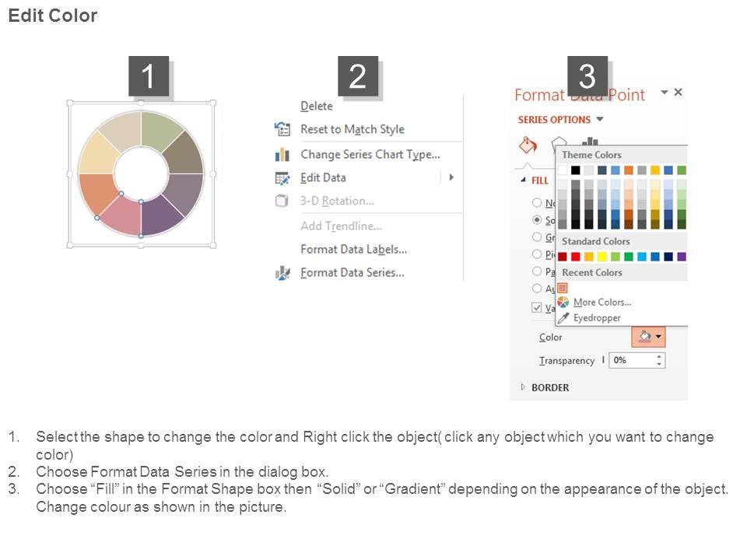Open the Edit Data submenu arrow

(x=451, y=177)
